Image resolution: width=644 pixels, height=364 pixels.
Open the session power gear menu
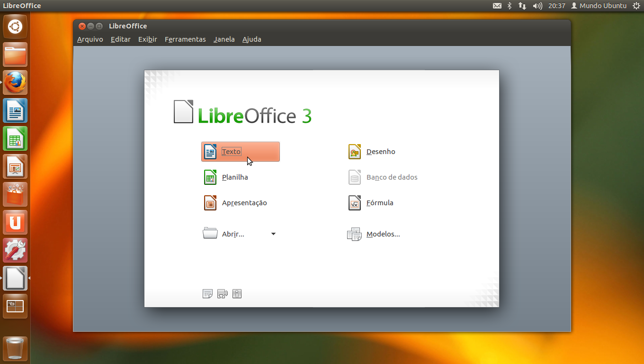636,6
